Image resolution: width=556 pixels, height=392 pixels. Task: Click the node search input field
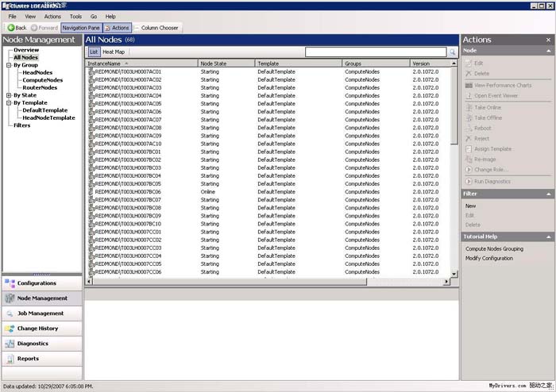[x=375, y=52]
